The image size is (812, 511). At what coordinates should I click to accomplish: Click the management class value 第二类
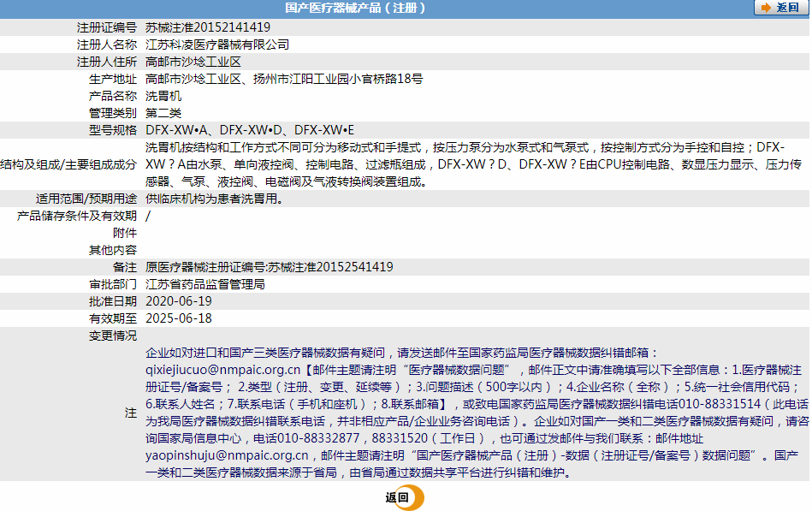163,113
